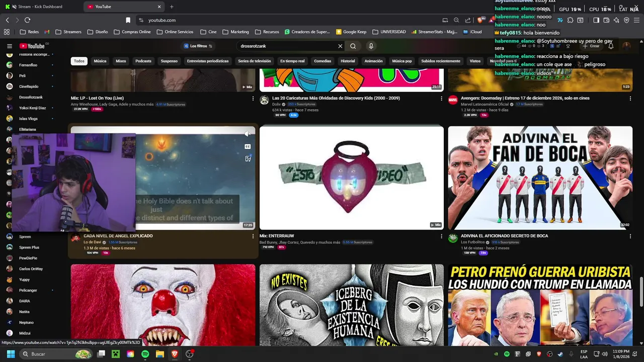This screenshot has width=644, height=362.
Task: Open the Minecraft taskbar icon
Action: point(116,354)
